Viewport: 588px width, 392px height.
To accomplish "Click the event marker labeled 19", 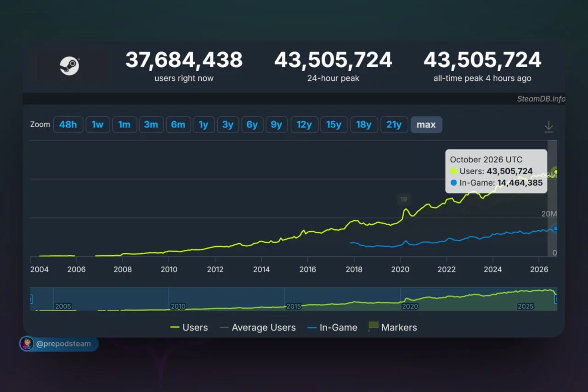I will click(x=404, y=199).
